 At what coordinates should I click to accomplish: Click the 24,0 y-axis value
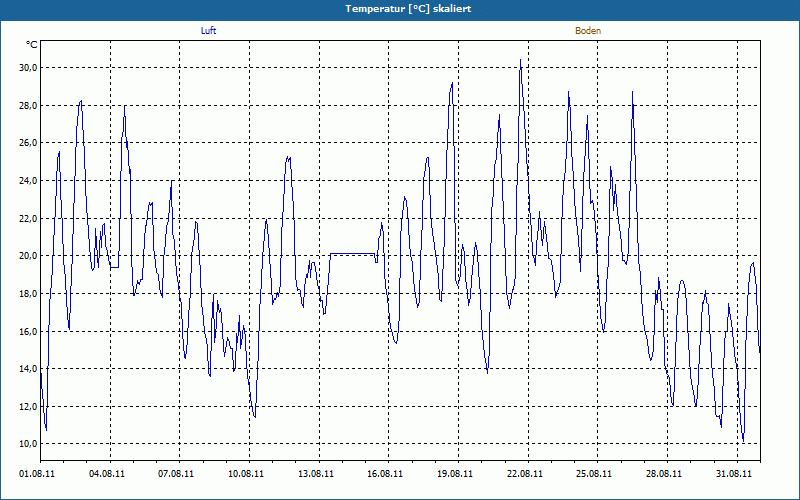[x=29, y=181]
